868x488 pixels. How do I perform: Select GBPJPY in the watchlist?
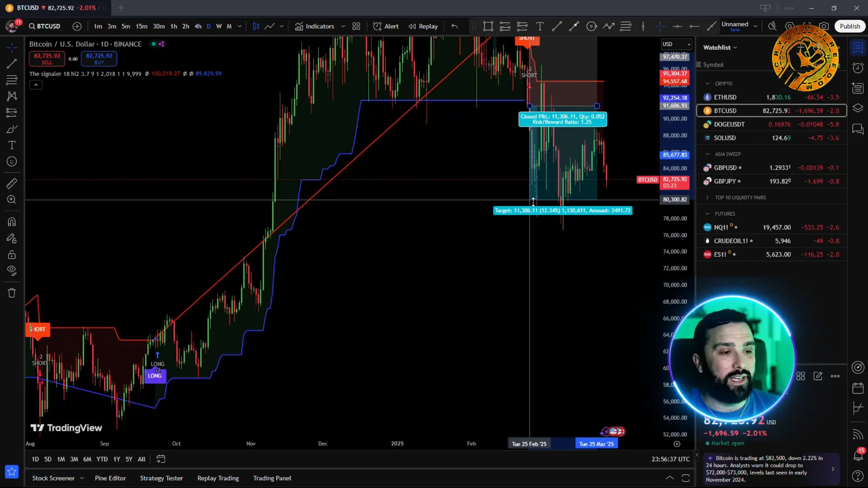772,181
